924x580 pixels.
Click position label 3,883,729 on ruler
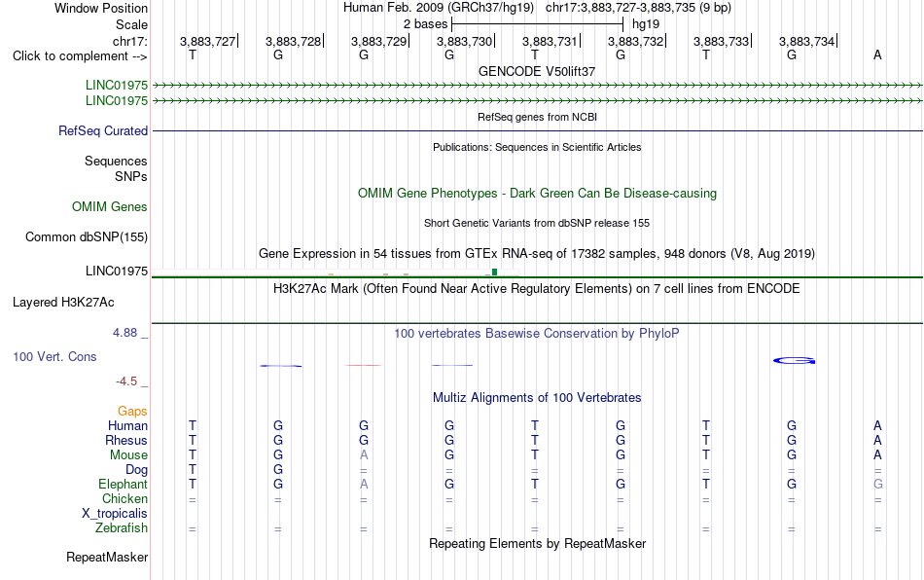pyautogui.click(x=379, y=41)
